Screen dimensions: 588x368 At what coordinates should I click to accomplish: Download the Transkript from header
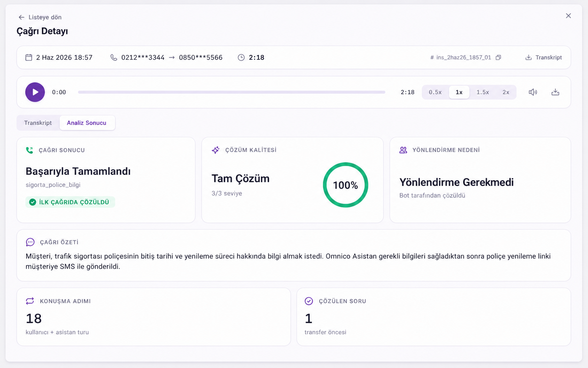pos(544,57)
